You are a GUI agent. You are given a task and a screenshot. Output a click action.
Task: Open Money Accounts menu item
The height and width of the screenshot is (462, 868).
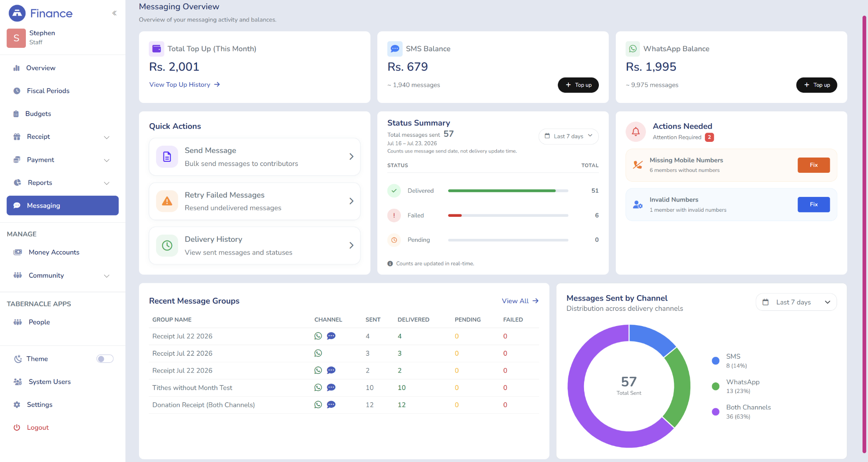(63, 252)
